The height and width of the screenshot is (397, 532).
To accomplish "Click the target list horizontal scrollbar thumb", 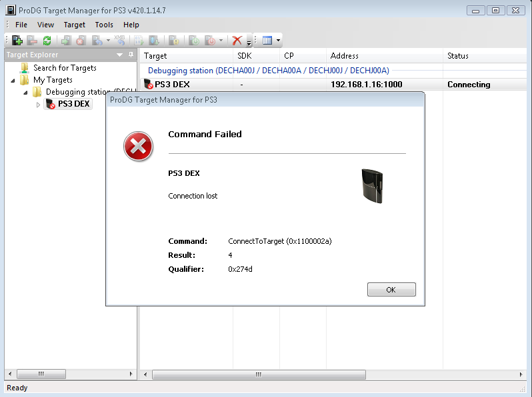I will [259, 374].
